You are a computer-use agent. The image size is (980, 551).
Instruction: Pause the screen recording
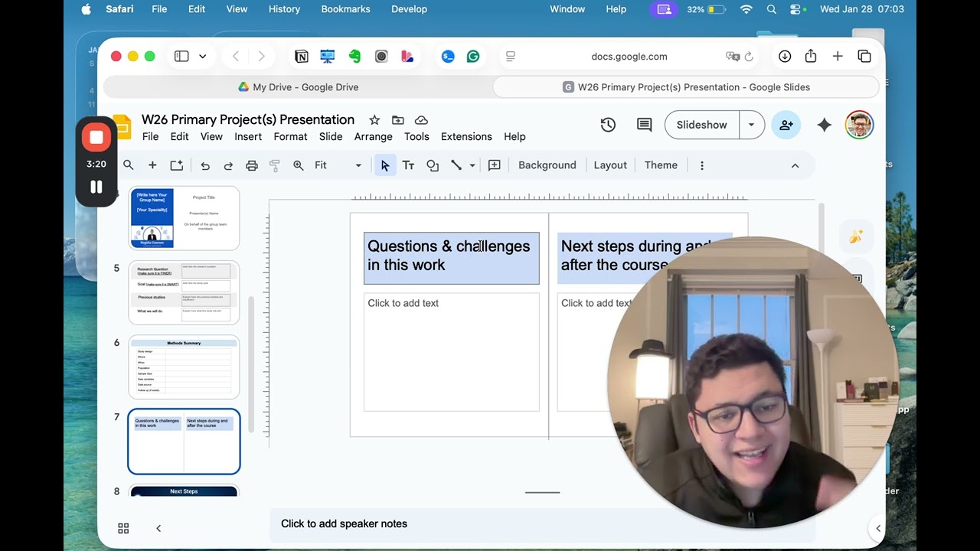point(96,187)
